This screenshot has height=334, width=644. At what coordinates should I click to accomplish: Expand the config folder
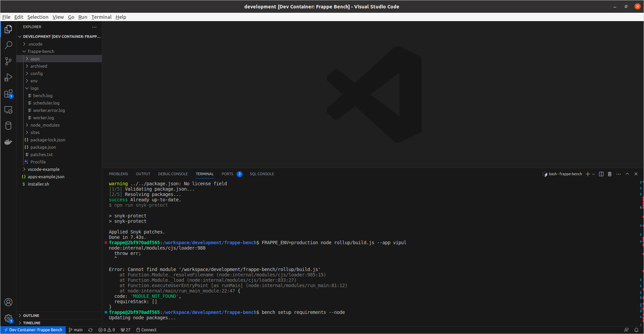tap(59, 73)
